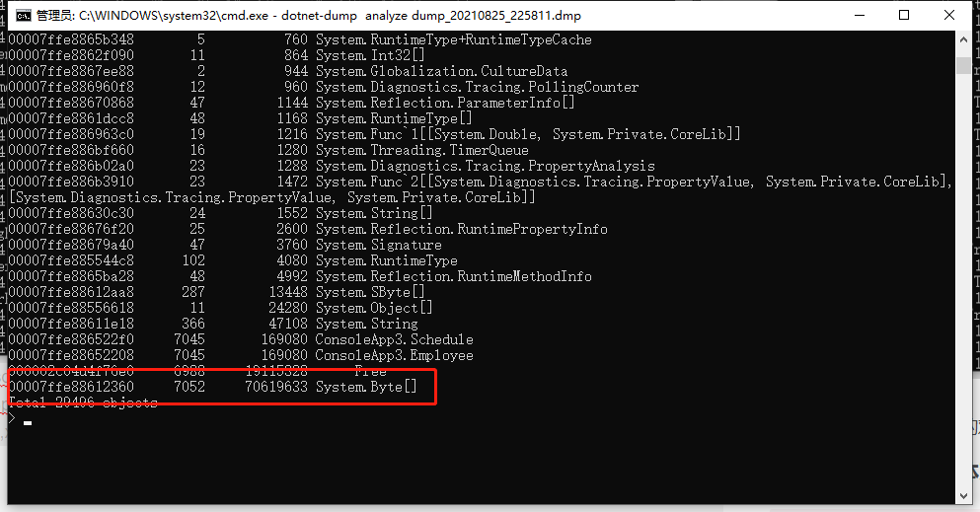Viewport: 980px width, 512px height.
Task: Click the System.Int32[] row text
Action: click(x=370, y=55)
